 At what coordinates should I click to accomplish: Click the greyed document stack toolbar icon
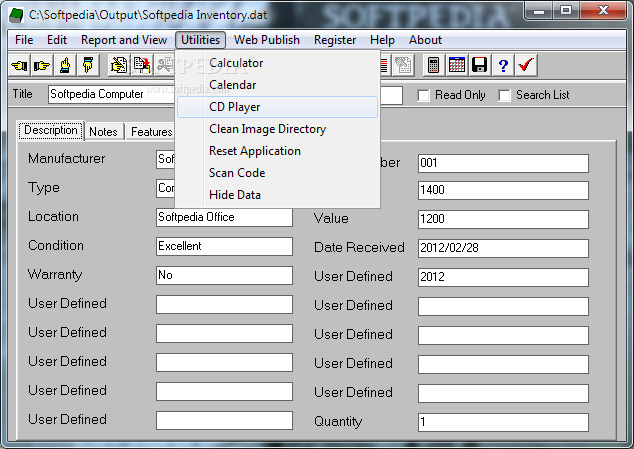(x=403, y=65)
